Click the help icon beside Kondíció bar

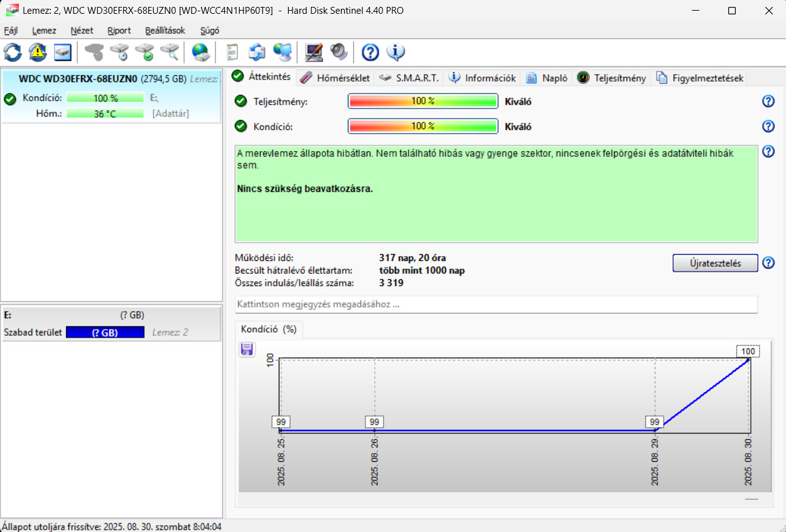click(x=768, y=127)
